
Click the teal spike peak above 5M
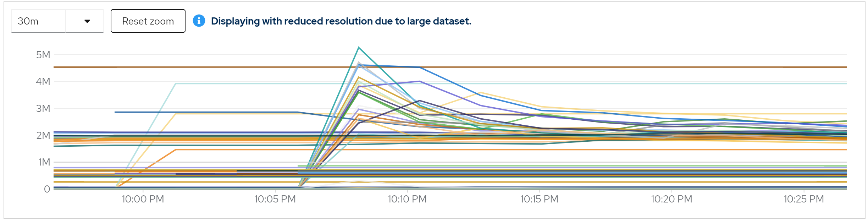click(x=359, y=48)
